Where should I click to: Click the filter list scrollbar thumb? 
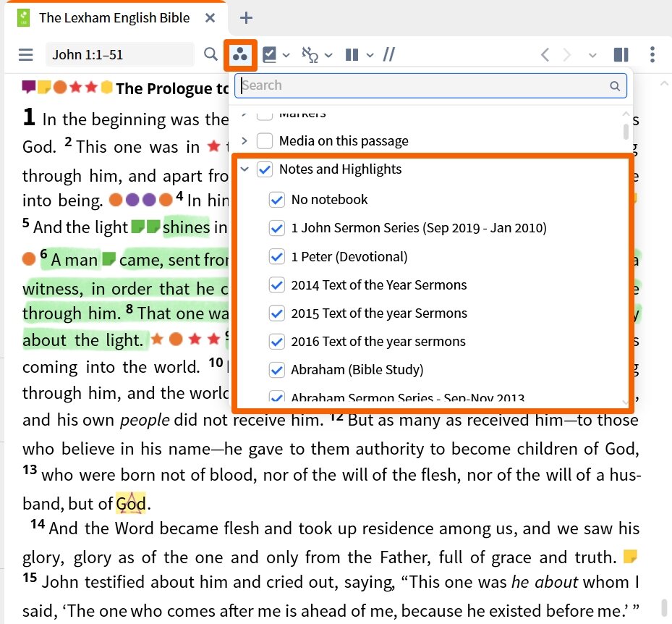(626, 132)
